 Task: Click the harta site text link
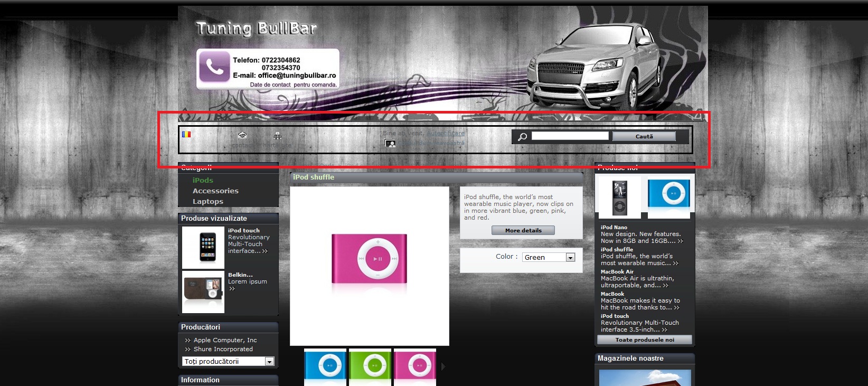point(277,145)
